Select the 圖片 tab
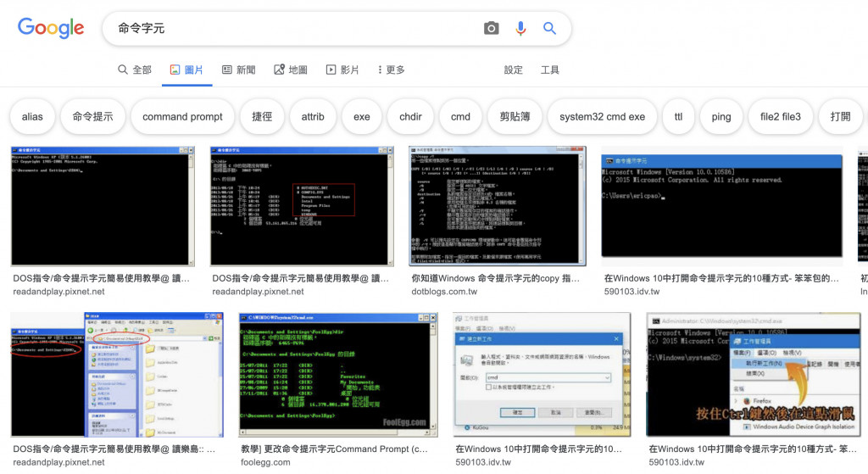Screen dimensions: 868x474 (186, 70)
